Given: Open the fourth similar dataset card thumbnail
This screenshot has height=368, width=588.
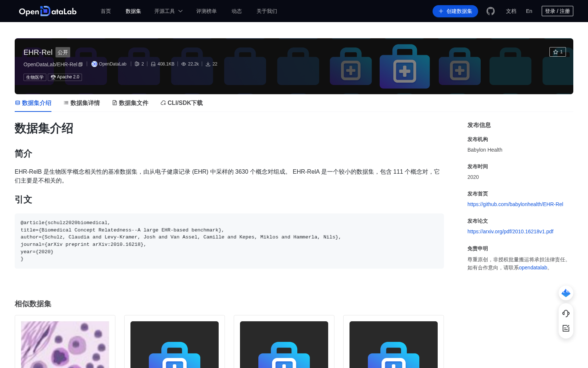Looking at the screenshot, I should coord(394,344).
